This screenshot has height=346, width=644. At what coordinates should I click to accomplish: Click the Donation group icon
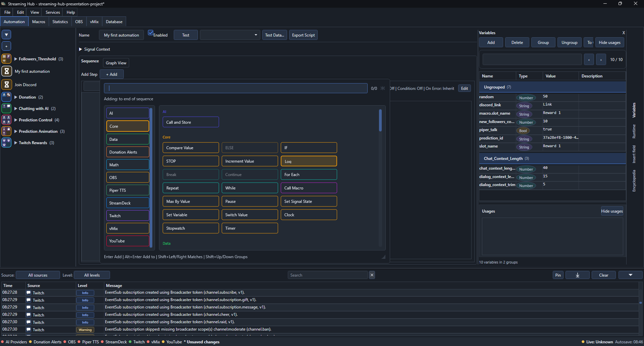pyautogui.click(x=6, y=97)
